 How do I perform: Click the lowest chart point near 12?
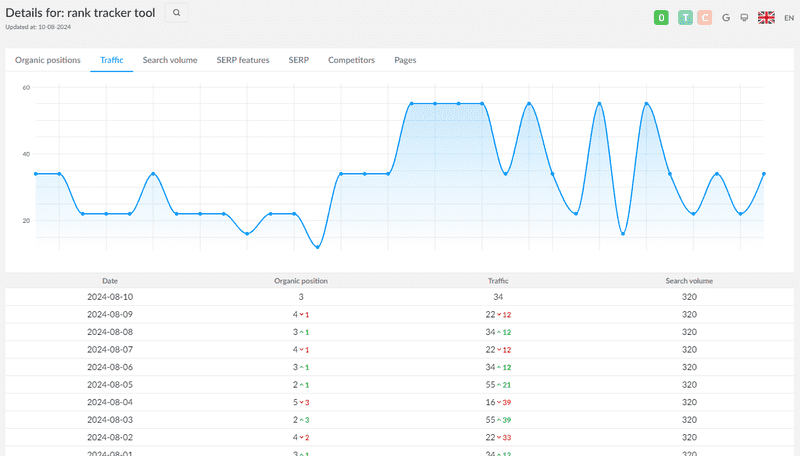click(x=318, y=247)
